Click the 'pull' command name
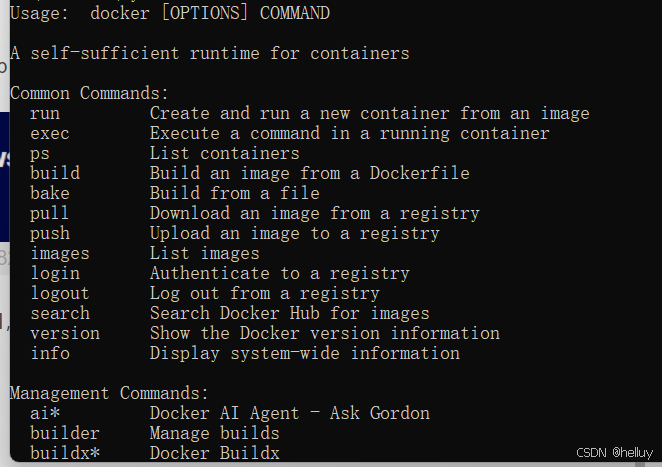This screenshot has height=467, width=662. [49, 213]
